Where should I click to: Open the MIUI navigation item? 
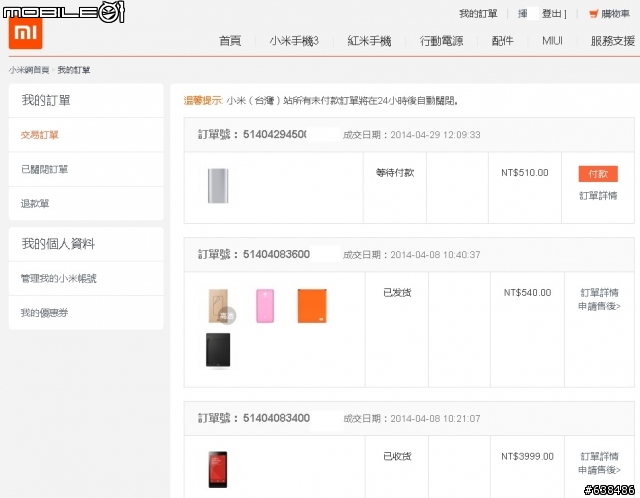[552, 41]
